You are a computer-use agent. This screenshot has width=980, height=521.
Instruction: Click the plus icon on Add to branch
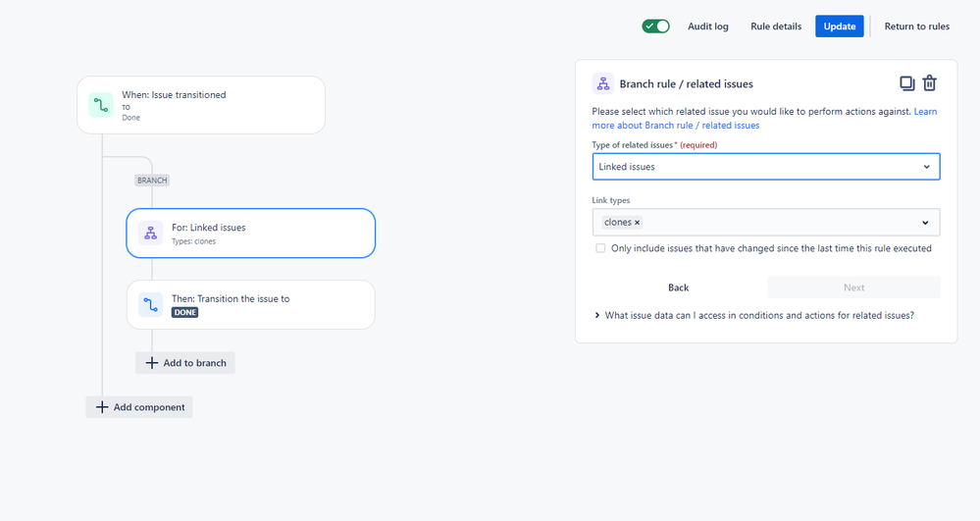pos(151,363)
